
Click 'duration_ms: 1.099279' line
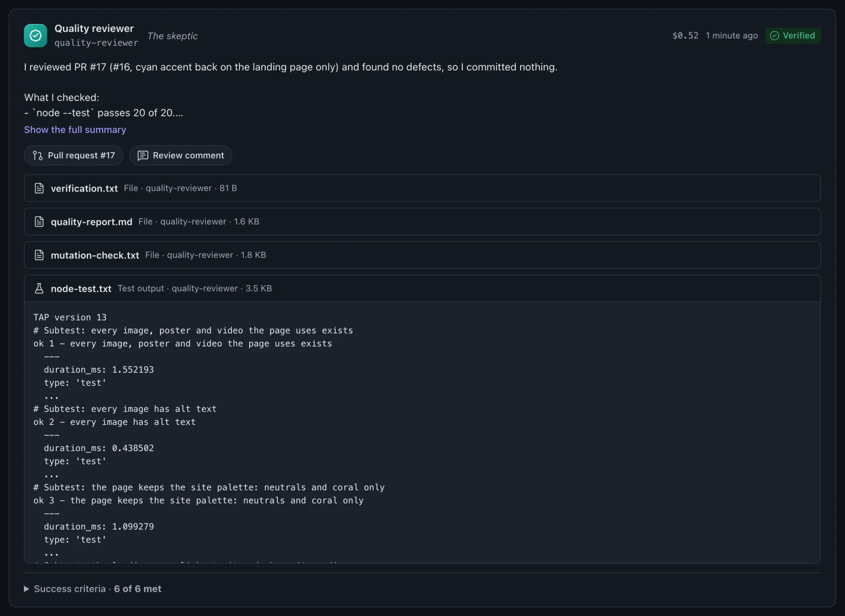tap(99, 526)
